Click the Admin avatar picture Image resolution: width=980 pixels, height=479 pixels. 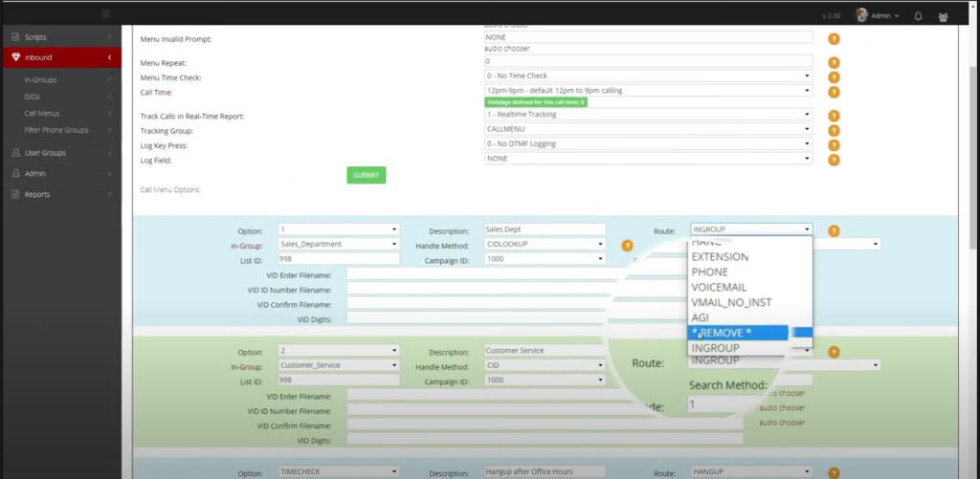point(861,15)
